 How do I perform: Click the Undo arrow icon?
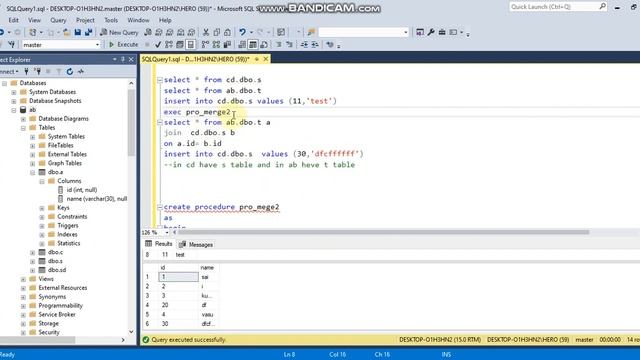point(242,32)
